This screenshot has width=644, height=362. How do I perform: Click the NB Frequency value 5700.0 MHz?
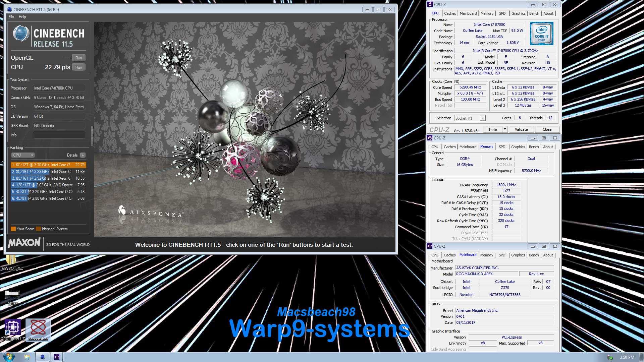(531, 171)
